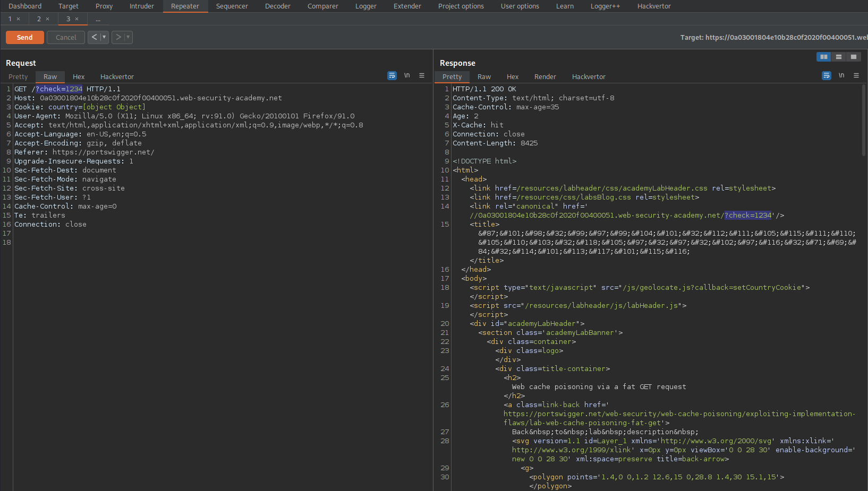Click the Cache-Control: max-age=0 request line
Viewport: 868px width, 491px height.
click(x=65, y=206)
